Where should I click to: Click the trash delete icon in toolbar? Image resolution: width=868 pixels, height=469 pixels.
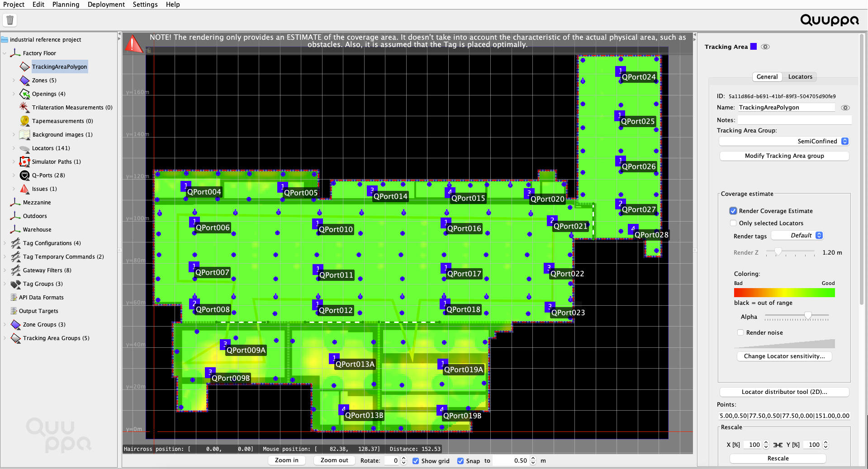click(10, 20)
